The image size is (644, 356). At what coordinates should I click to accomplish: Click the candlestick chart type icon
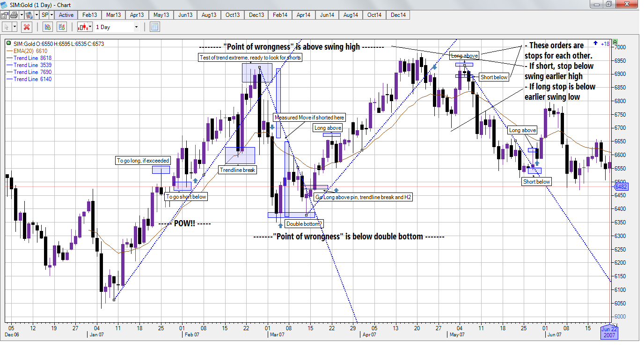[82, 27]
